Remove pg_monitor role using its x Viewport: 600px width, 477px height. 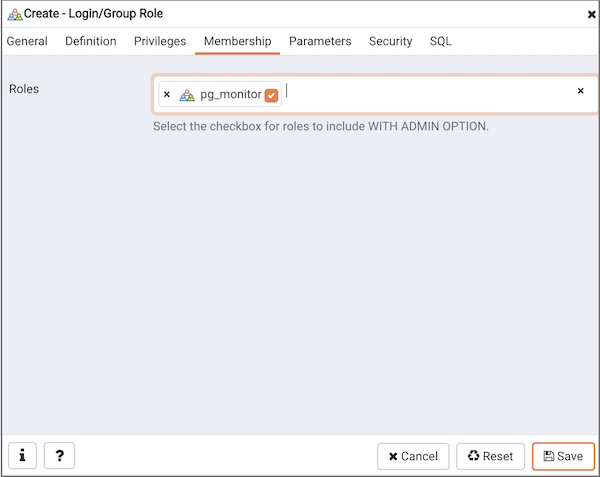[x=167, y=94]
